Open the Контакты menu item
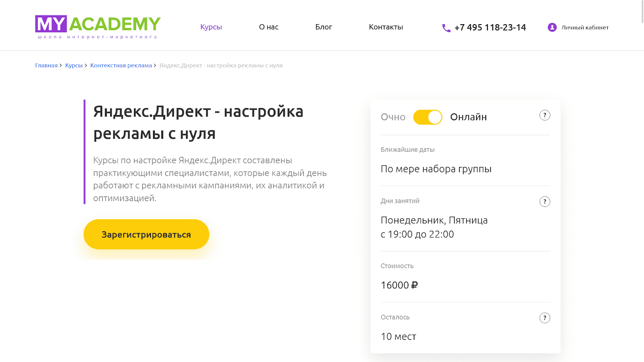 pos(386,27)
